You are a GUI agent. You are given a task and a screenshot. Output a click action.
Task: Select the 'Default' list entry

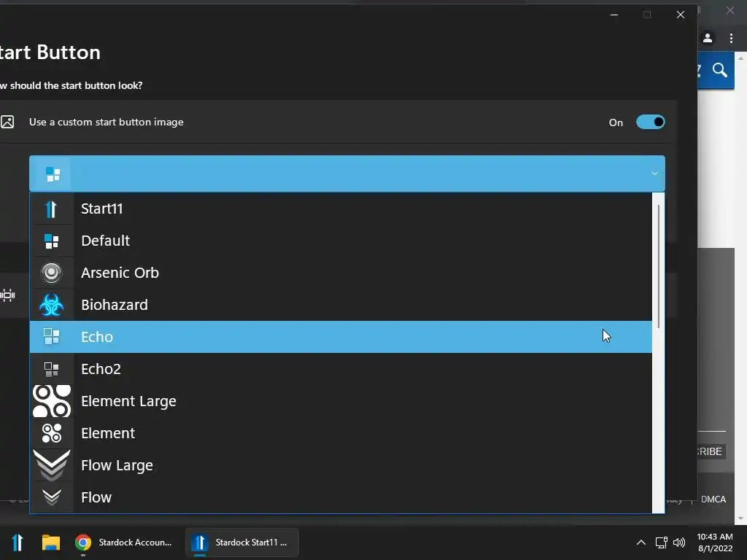tap(105, 241)
